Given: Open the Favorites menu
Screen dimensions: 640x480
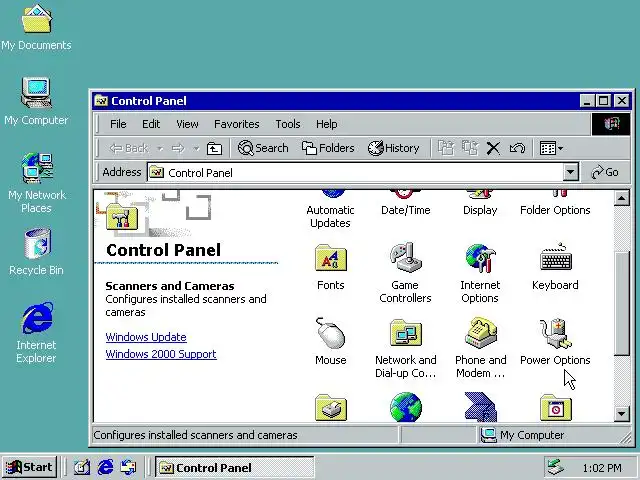Looking at the screenshot, I should [x=237, y=124].
